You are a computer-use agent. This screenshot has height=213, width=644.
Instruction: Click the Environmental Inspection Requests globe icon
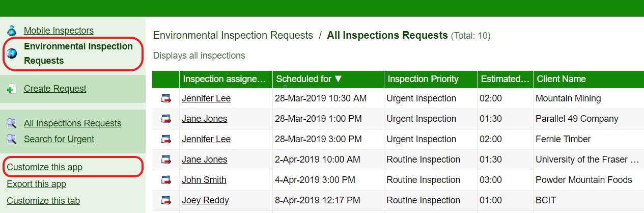coord(12,54)
